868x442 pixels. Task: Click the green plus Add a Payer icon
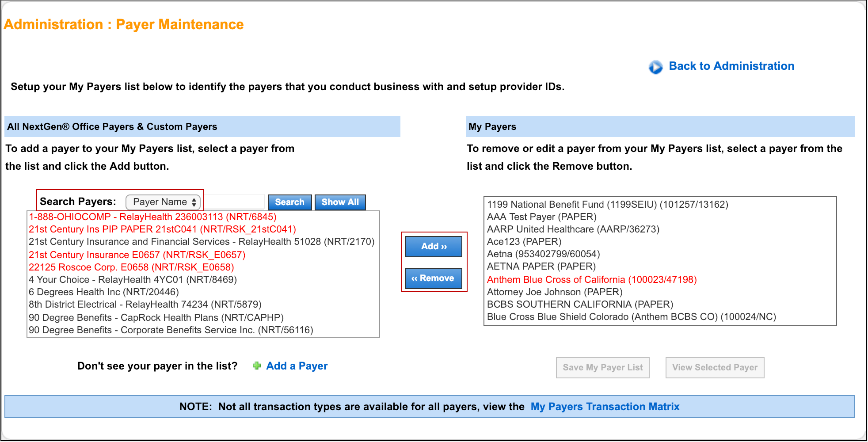coord(257,366)
